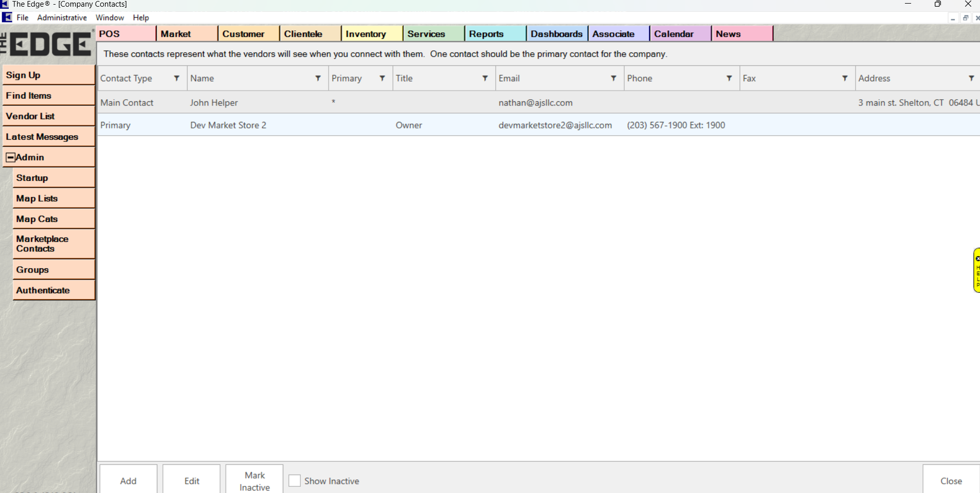This screenshot has width=980, height=493.
Task: Enable the Show Inactive checkbox
Action: point(295,481)
